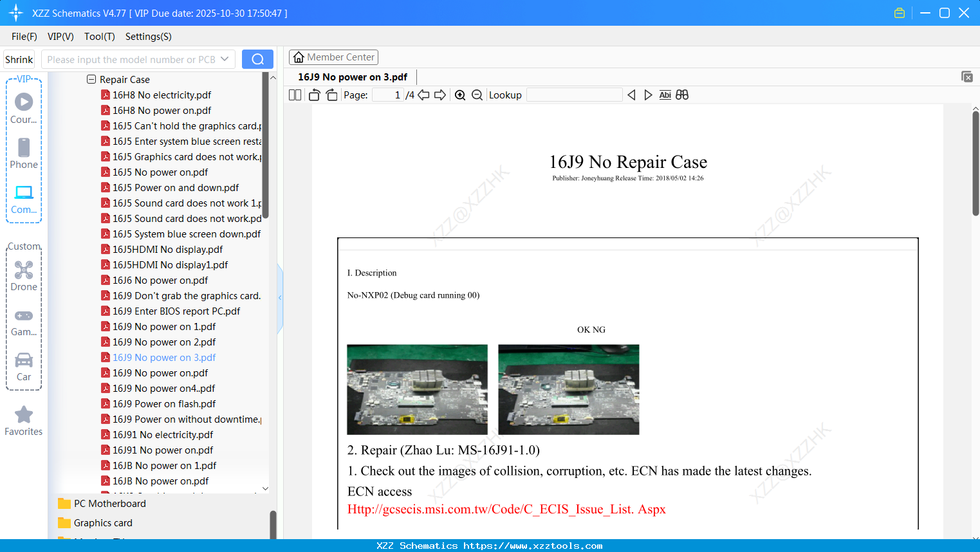Viewport: 980px width, 552px height.
Task: Open the VIP(V) menu
Action: pyautogui.click(x=60, y=37)
